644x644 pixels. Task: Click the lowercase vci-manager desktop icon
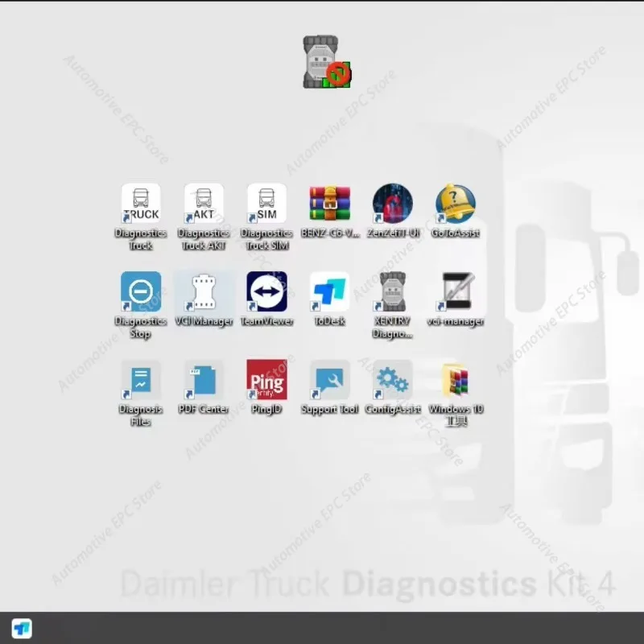456,291
